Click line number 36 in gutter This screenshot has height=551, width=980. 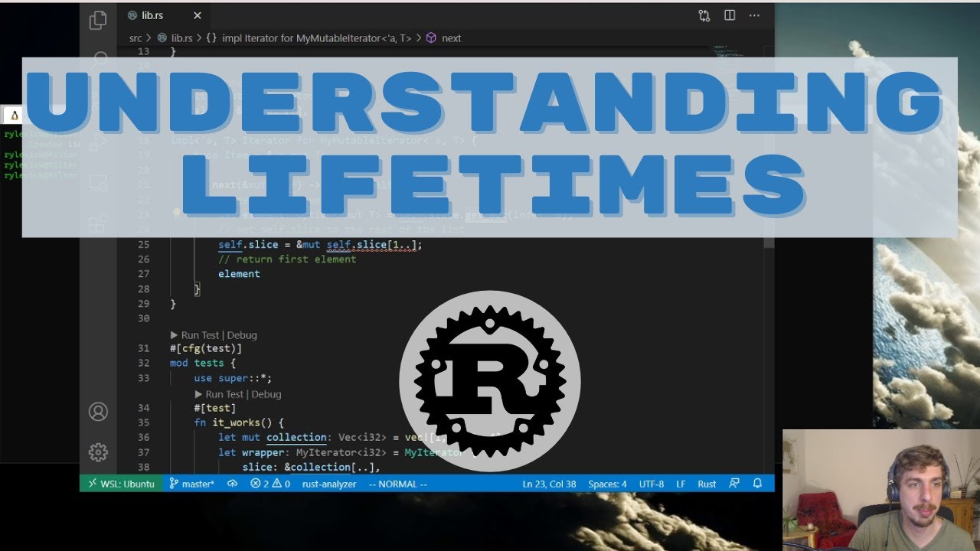pyautogui.click(x=143, y=437)
